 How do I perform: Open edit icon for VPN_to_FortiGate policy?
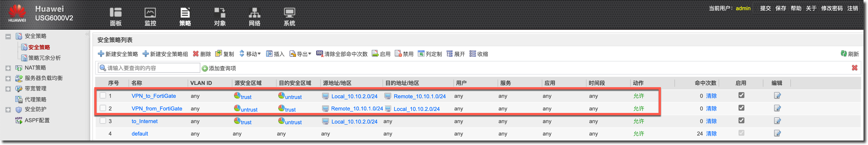pyautogui.click(x=777, y=96)
